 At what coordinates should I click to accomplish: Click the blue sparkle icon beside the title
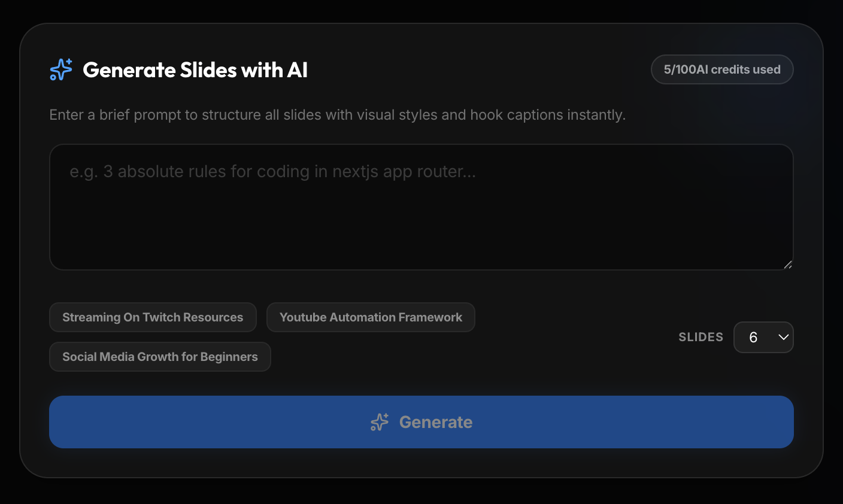(61, 69)
